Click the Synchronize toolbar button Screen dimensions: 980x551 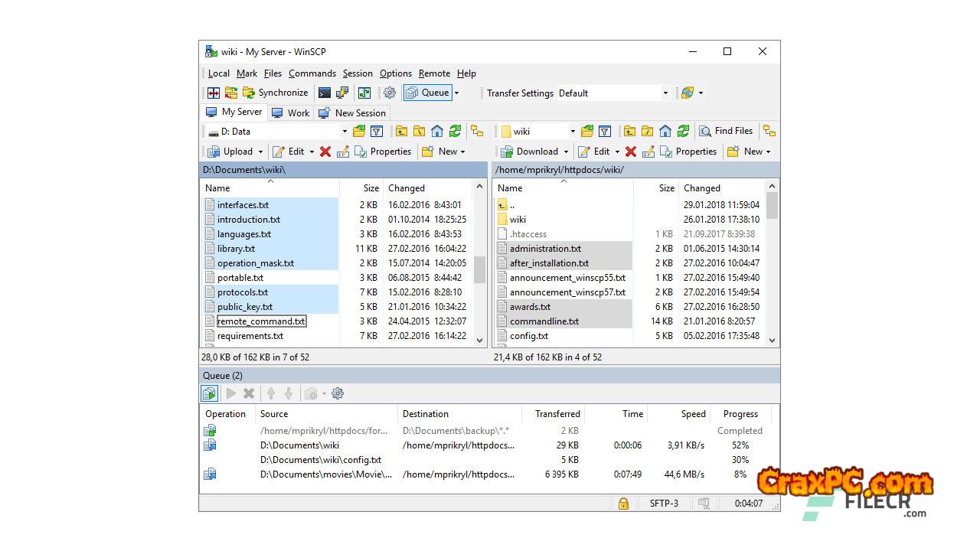click(x=276, y=93)
